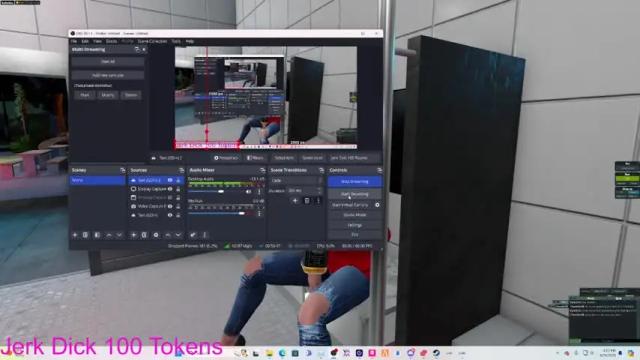640x360 pixels.
Task: Enable Studio Mode
Action: [x=355, y=215]
